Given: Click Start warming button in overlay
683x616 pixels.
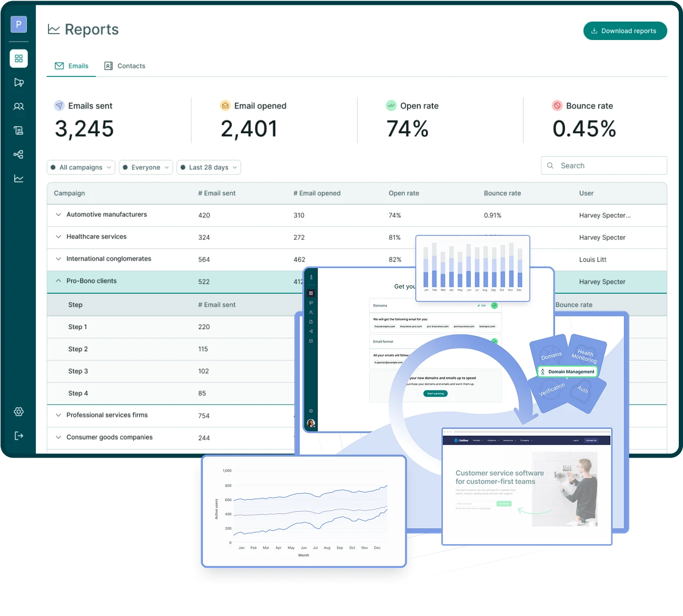Looking at the screenshot, I should (435, 393).
